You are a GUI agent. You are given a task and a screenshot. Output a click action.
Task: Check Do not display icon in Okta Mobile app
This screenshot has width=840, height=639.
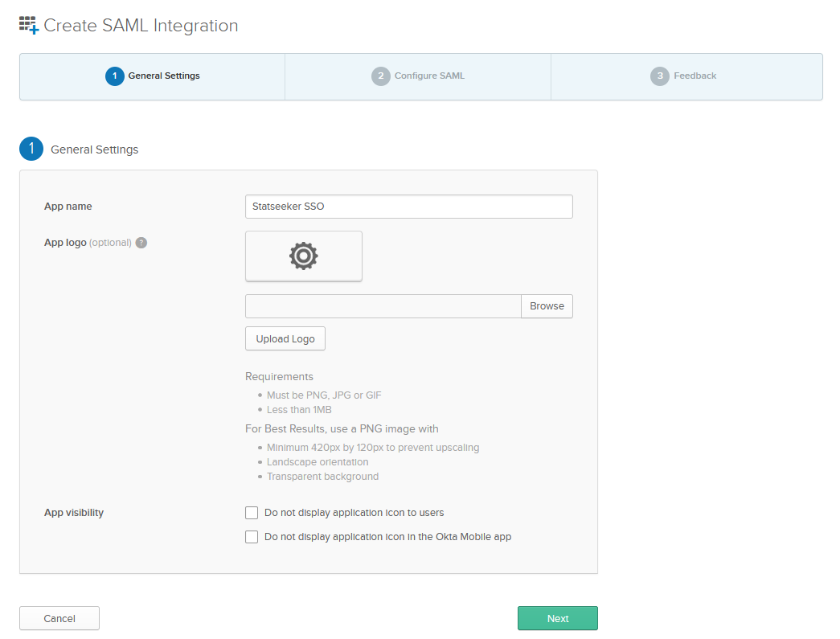pyautogui.click(x=252, y=537)
